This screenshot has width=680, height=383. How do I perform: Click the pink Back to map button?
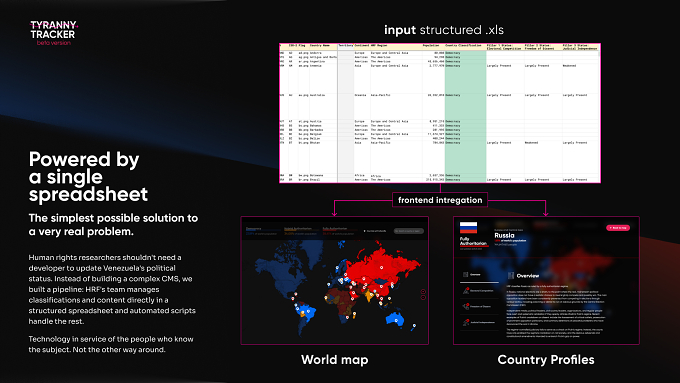click(x=618, y=228)
